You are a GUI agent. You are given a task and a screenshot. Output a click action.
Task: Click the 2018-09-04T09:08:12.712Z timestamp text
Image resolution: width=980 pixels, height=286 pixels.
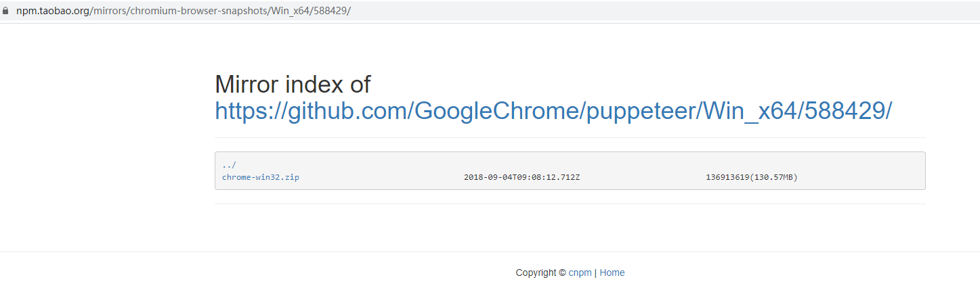(x=521, y=177)
